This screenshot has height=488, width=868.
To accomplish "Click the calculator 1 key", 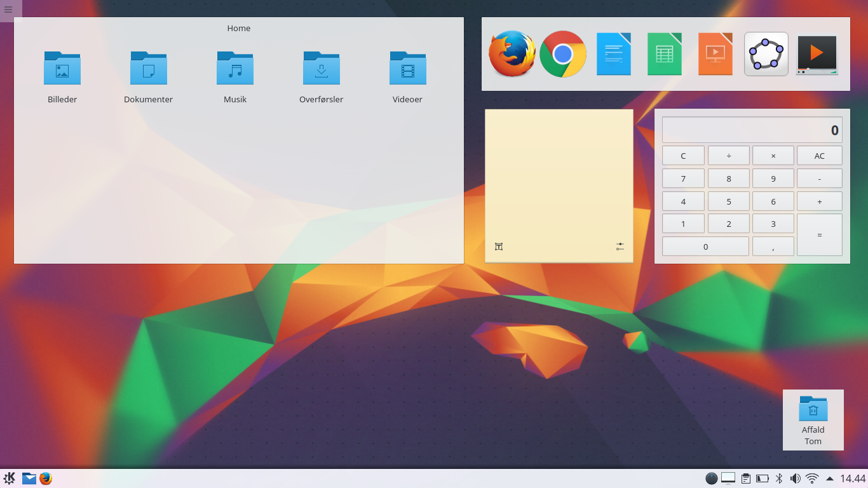I will (684, 224).
